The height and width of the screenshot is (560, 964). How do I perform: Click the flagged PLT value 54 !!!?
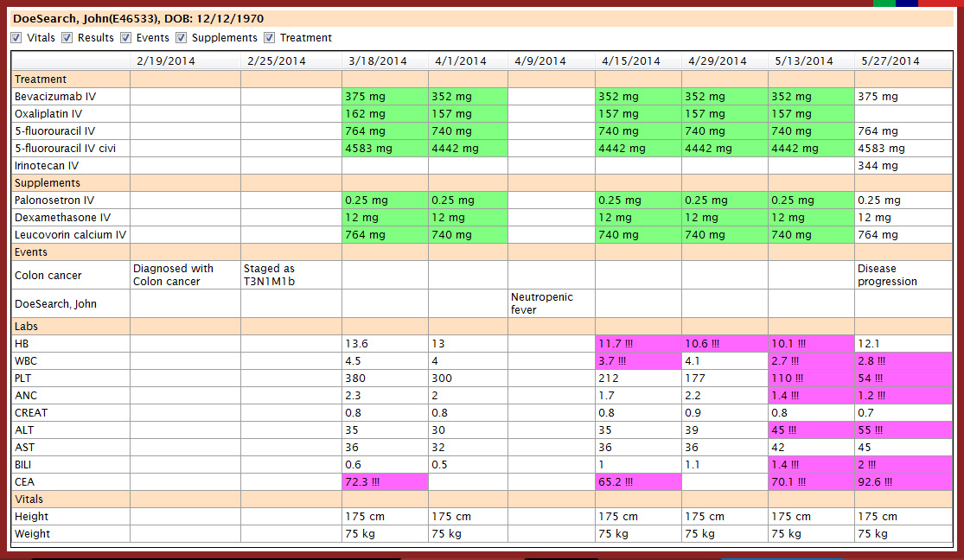(x=903, y=378)
